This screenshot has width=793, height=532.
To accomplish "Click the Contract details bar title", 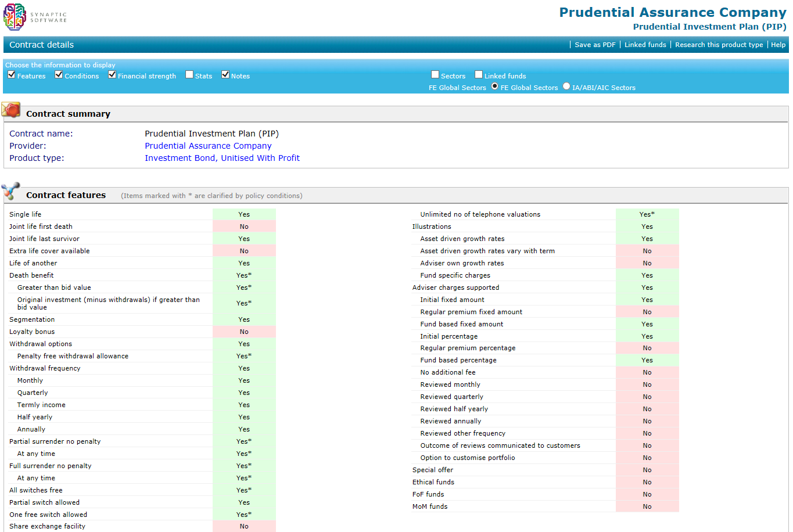I will [41, 45].
